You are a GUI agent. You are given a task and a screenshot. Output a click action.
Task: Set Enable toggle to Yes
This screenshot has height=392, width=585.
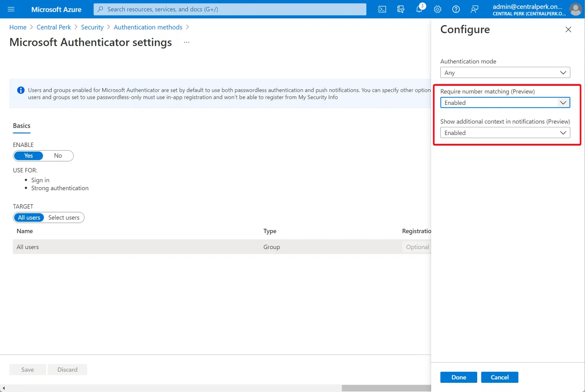(x=28, y=156)
